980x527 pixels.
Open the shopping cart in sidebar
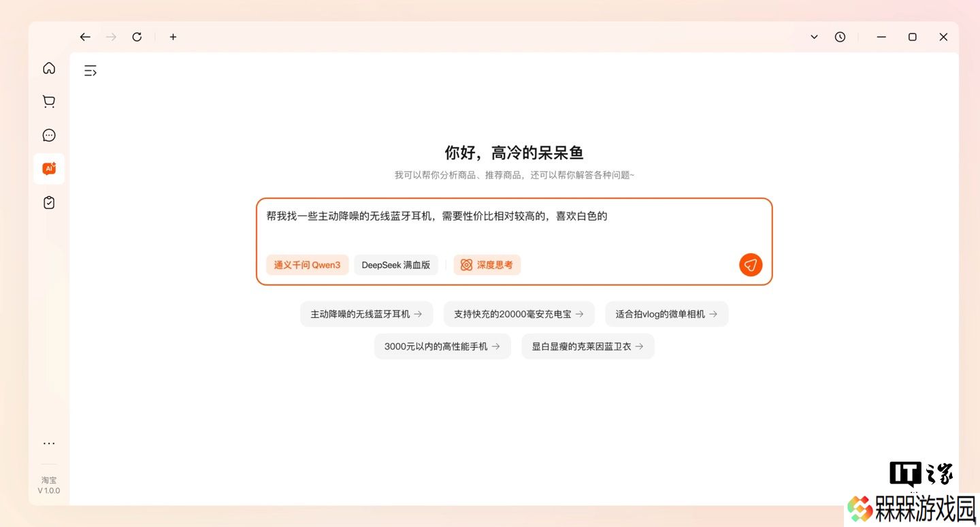coord(49,101)
